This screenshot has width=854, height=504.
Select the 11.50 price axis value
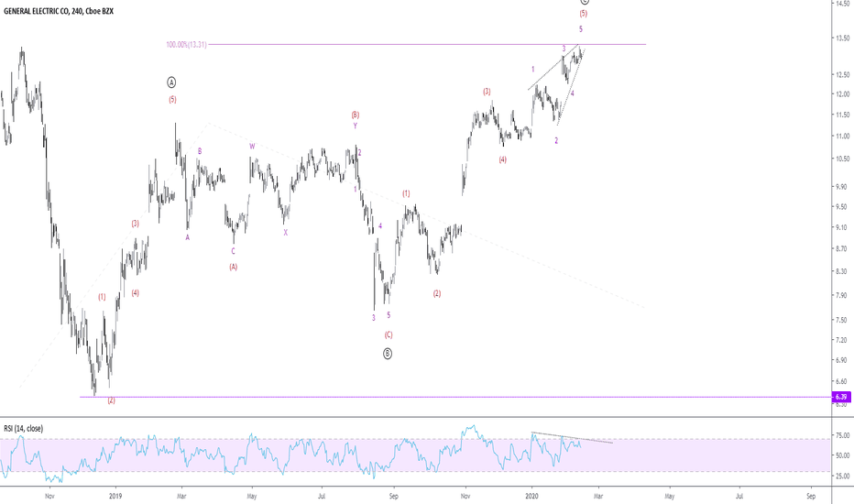coord(843,115)
